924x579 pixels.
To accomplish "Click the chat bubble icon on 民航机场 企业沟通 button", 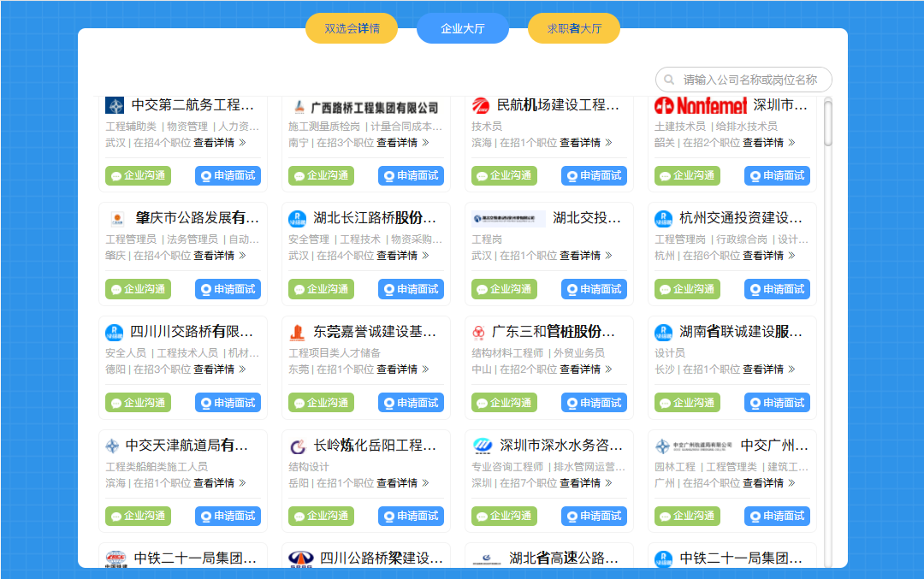I will [x=483, y=174].
